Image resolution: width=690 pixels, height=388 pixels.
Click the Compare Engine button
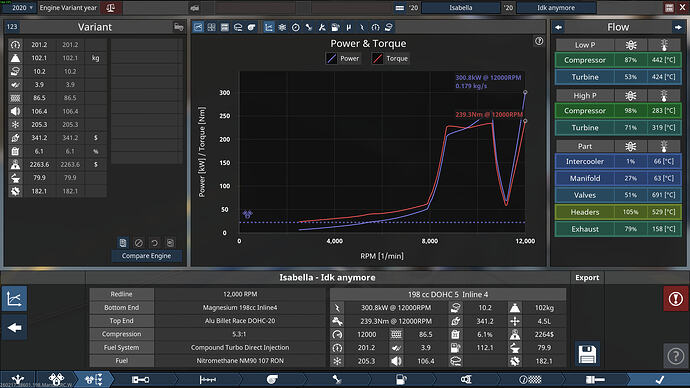(146, 256)
